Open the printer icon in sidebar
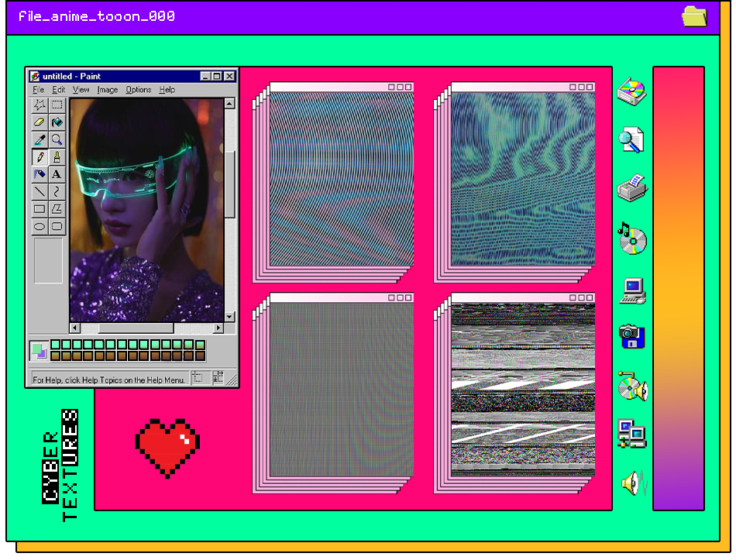Viewport: 736px width, 560px height. pyautogui.click(x=632, y=188)
